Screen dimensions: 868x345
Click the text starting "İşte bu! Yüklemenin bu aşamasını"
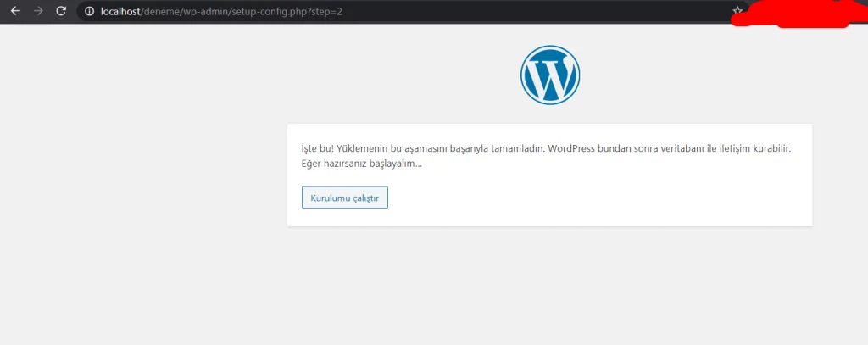click(546, 149)
